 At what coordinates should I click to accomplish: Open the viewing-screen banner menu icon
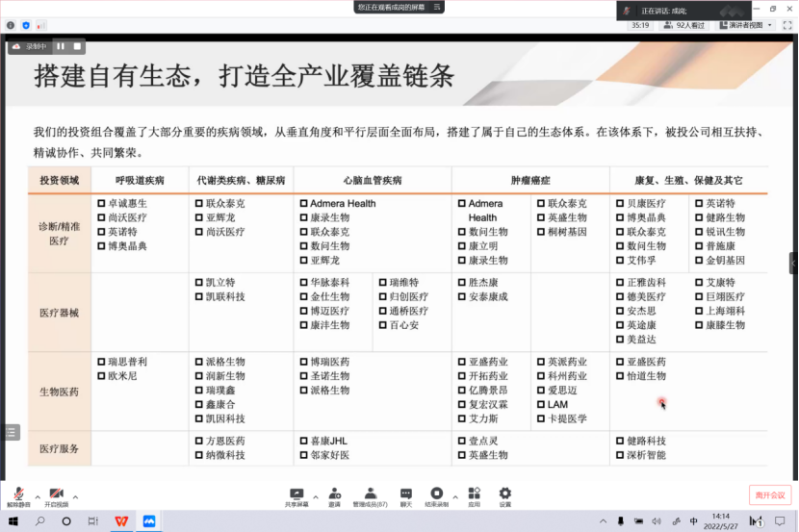coord(437,7)
